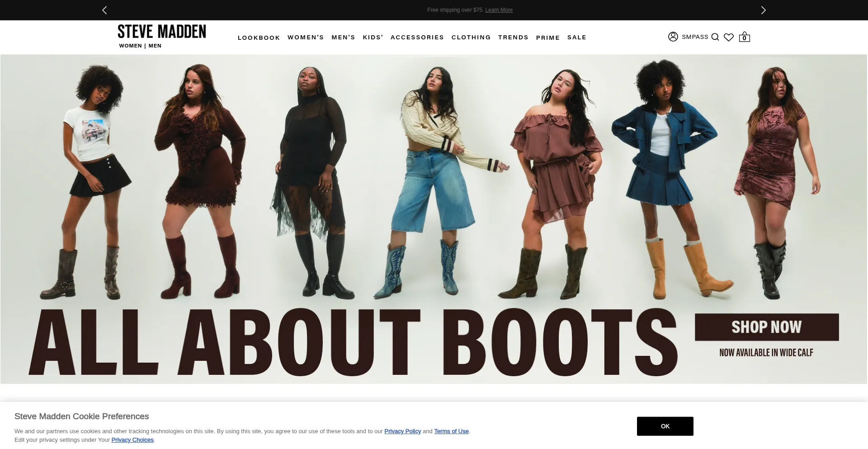The height and width of the screenshot is (449, 868).
Task: Click the next announcement arrow in top bar
Action: [763, 10]
